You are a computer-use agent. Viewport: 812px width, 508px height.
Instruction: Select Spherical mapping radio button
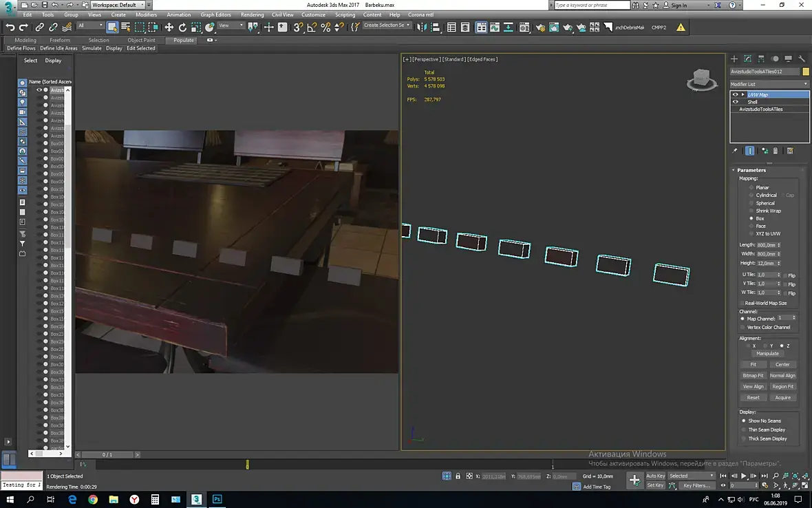pos(751,203)
